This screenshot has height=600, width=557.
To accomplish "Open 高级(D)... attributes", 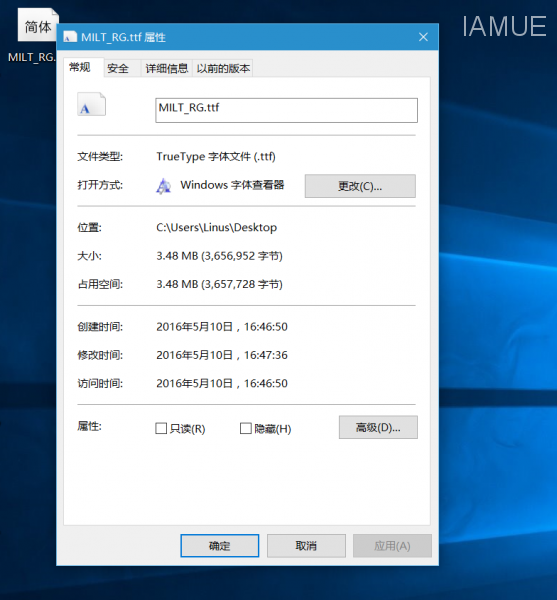I will [378, 427].
